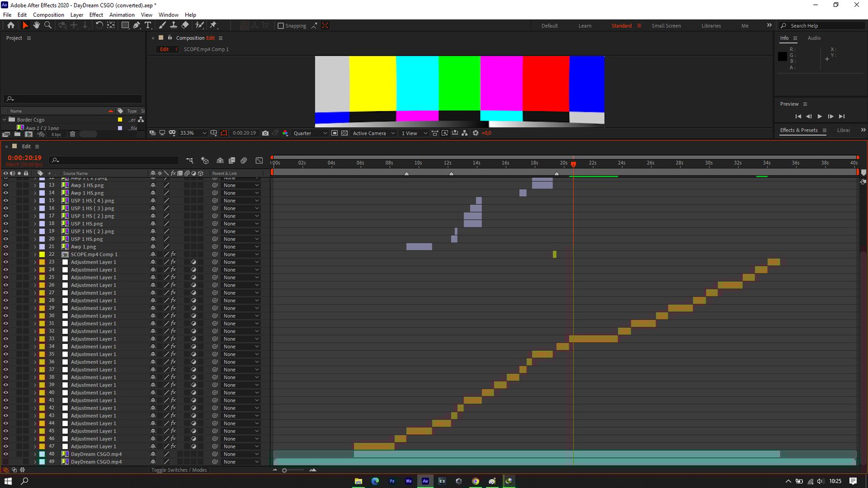Open the Active Camera view dropdown
This screenshot has width=868, height=488.
click(x=374, y=133)
